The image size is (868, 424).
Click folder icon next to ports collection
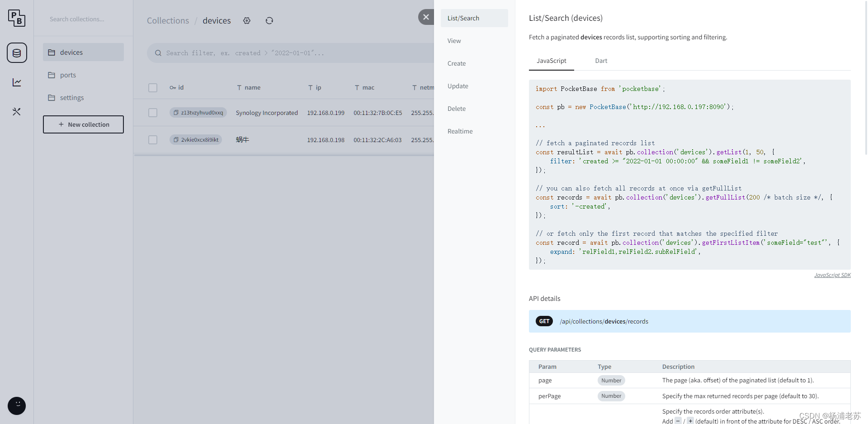(52, 75)
